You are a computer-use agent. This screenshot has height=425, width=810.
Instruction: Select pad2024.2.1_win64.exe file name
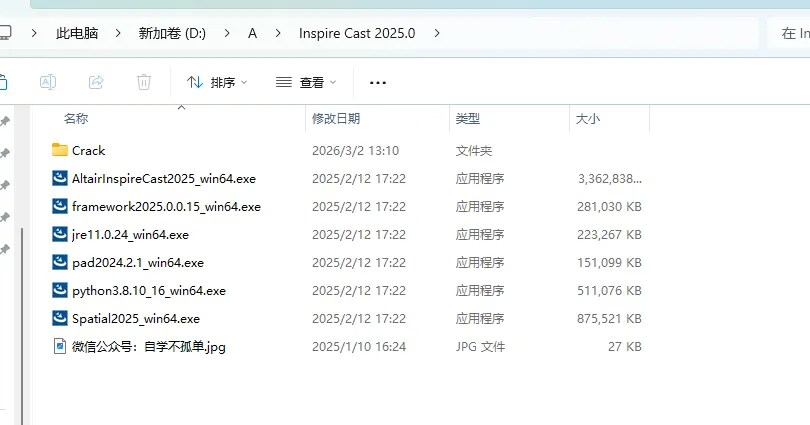point(138,262)
